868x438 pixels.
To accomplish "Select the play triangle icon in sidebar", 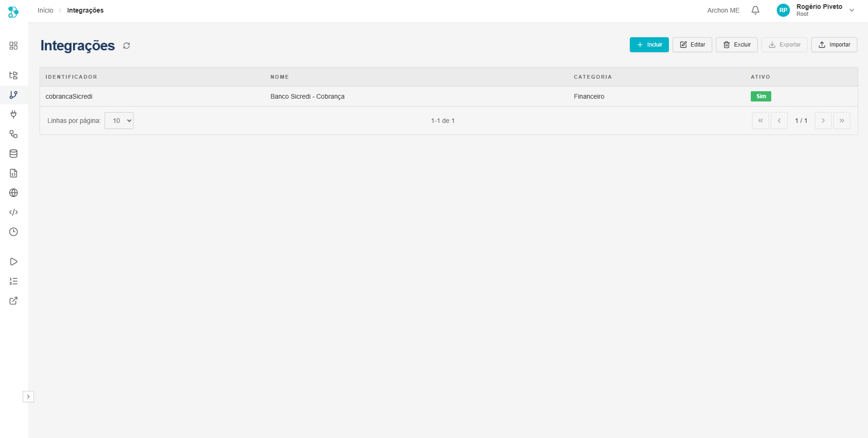I will (13, 262).
